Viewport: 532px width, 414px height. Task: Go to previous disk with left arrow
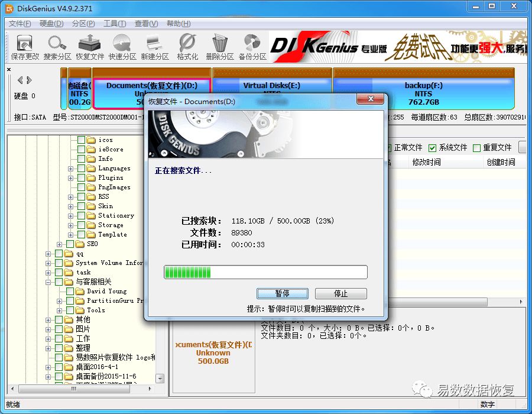coord(20,80)
